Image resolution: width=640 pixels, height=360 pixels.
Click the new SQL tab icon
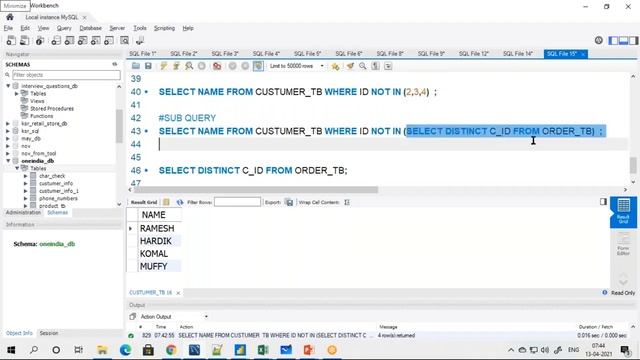click(x=11, y=40)
